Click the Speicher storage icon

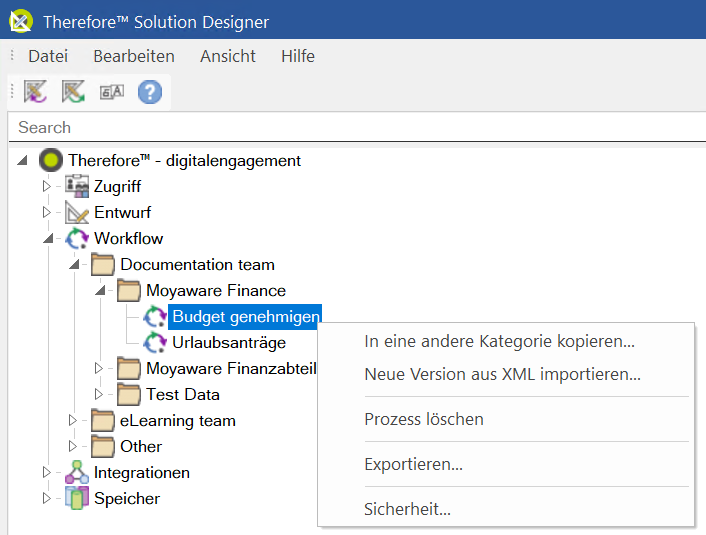(77, 499)
